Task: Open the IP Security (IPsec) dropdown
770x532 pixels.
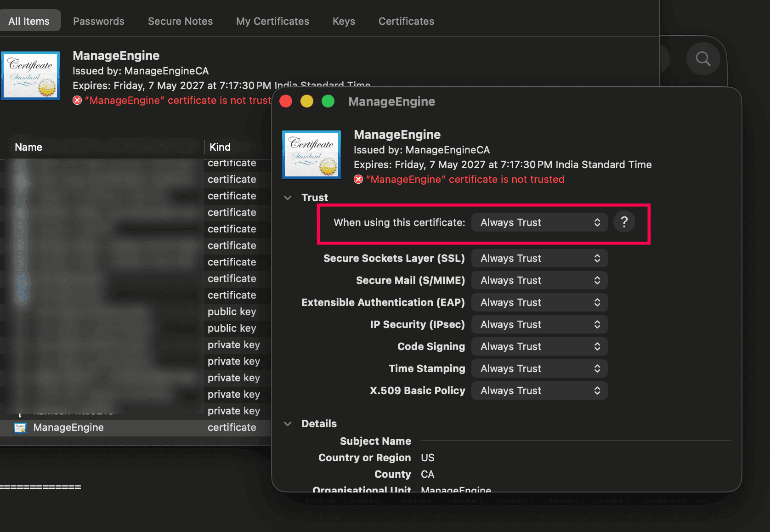Action: coord(539,324)
